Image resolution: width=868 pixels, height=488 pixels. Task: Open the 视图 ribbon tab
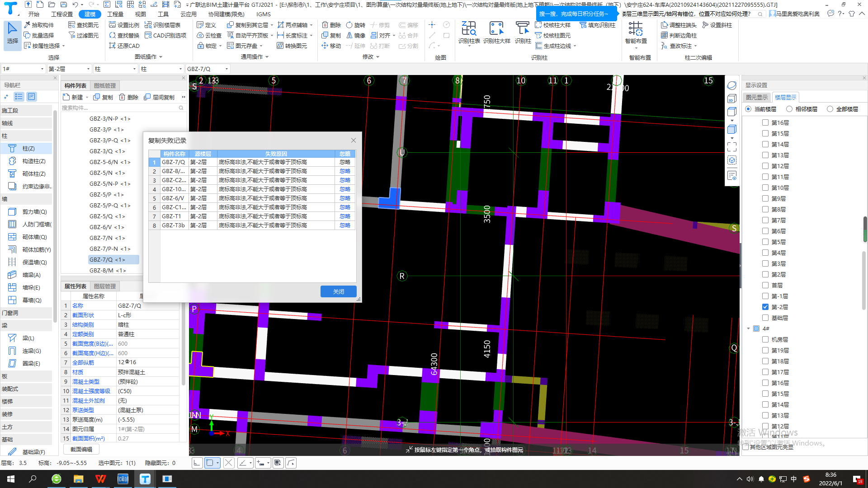pos(141,14)
